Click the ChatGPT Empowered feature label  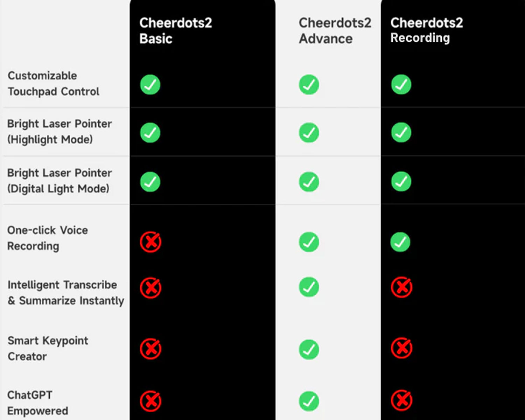[38, 403]
